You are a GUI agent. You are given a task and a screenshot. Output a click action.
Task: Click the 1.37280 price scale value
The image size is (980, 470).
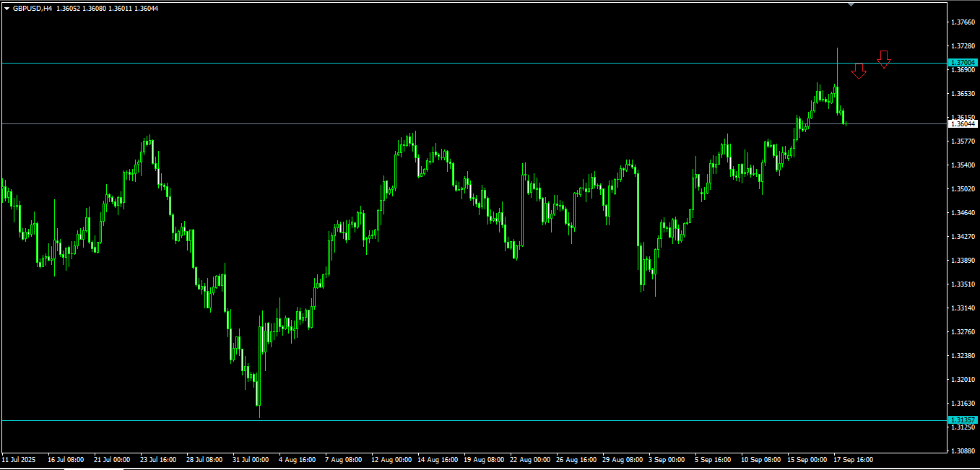[964, 46]
